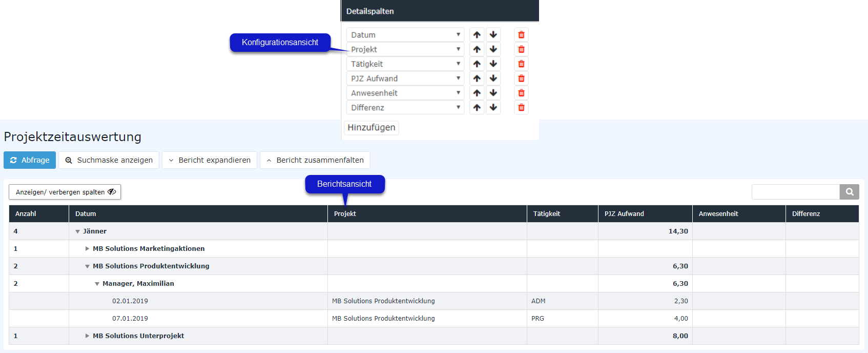Open the Anwesenheit dropdown selector
This screenshot has width=868, height=353.
tap(405, 93)
